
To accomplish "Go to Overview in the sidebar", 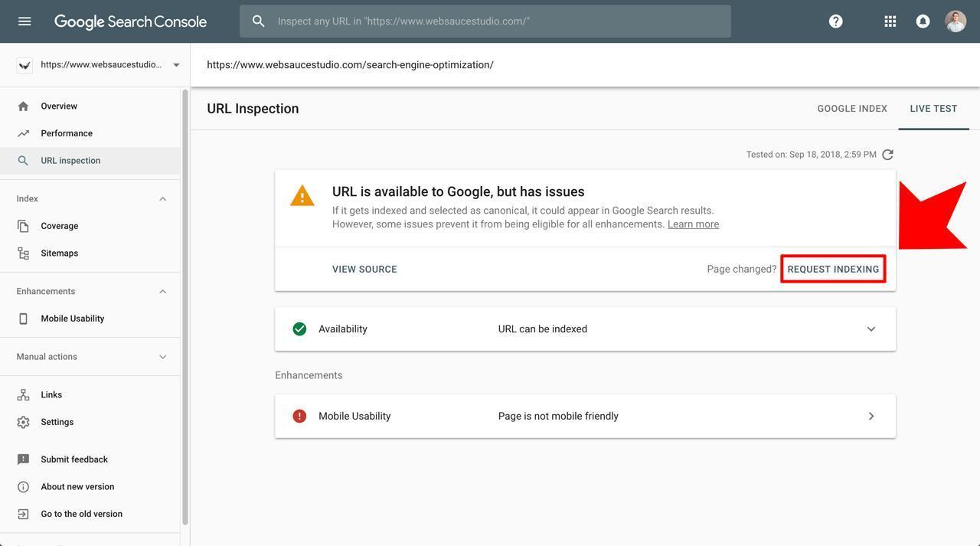I will 59,106.
